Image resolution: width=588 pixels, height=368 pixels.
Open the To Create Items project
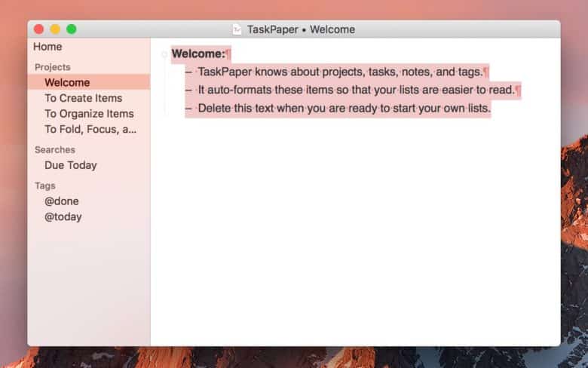pos(83,98)
